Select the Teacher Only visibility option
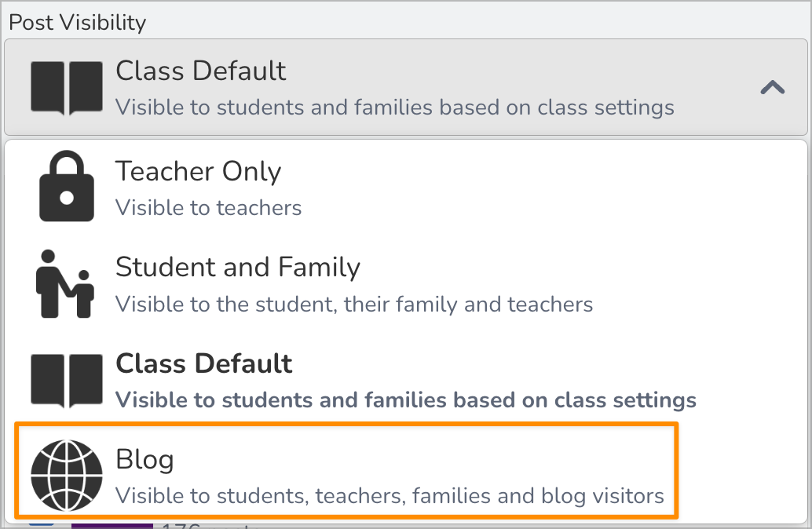Viewport: 812px width, 529px height. pyautogui.click(x=198, y=172)
